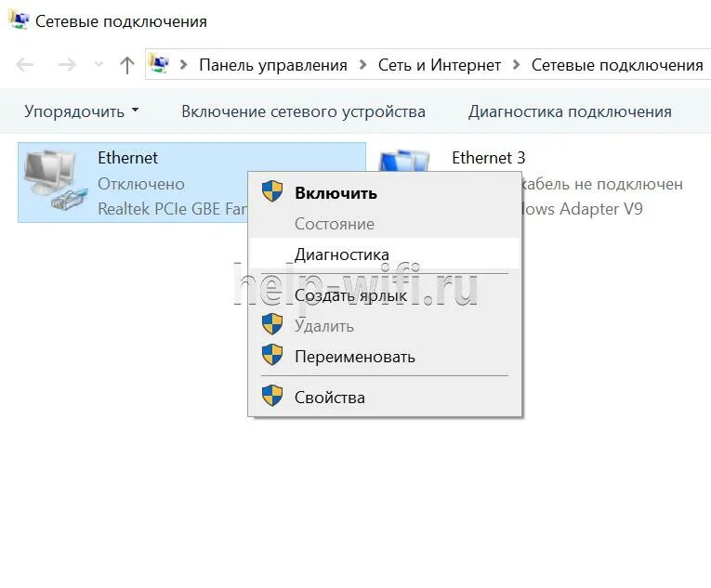Click the address bar network folder icon
This screenshot has height=588, width=711.
159,64
